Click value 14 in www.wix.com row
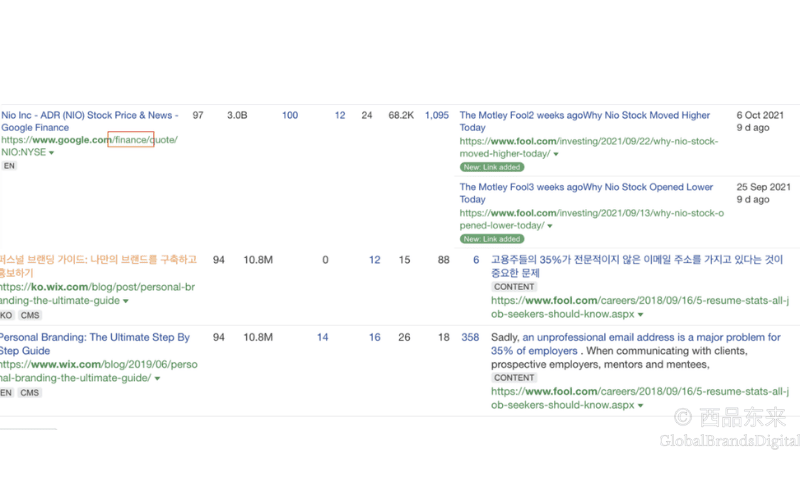Screen dimensions: 800x500 click(322, 338)
